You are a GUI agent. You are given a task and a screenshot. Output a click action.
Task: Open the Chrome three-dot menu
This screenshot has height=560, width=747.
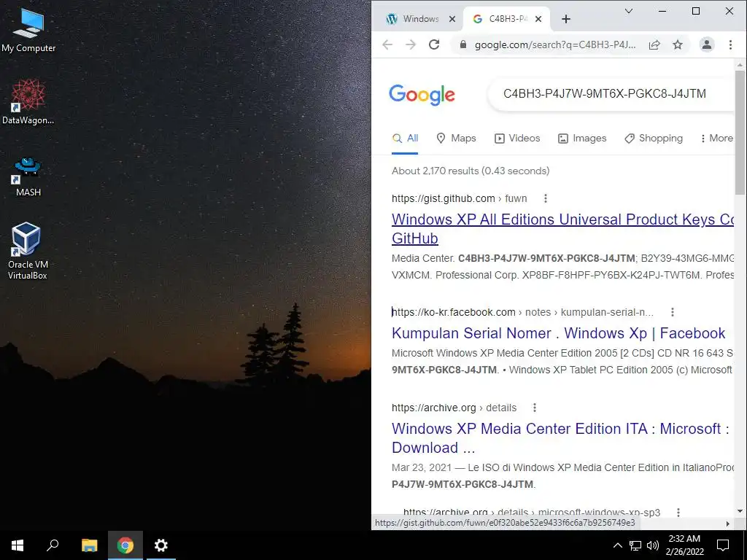click(730, 44)
